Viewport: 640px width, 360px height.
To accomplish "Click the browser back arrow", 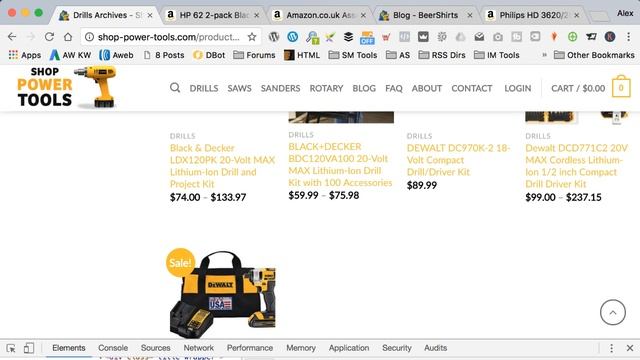I will tap(12, 37).
